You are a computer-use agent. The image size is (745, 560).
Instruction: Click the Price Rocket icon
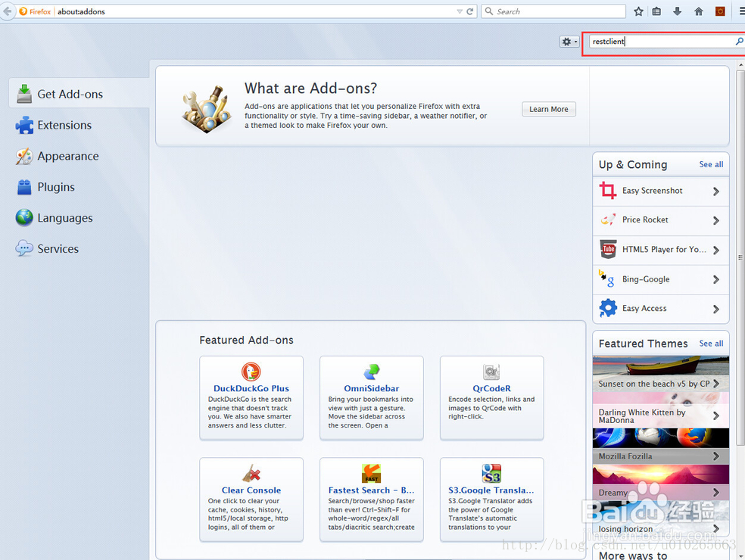(x=608, y=219)
